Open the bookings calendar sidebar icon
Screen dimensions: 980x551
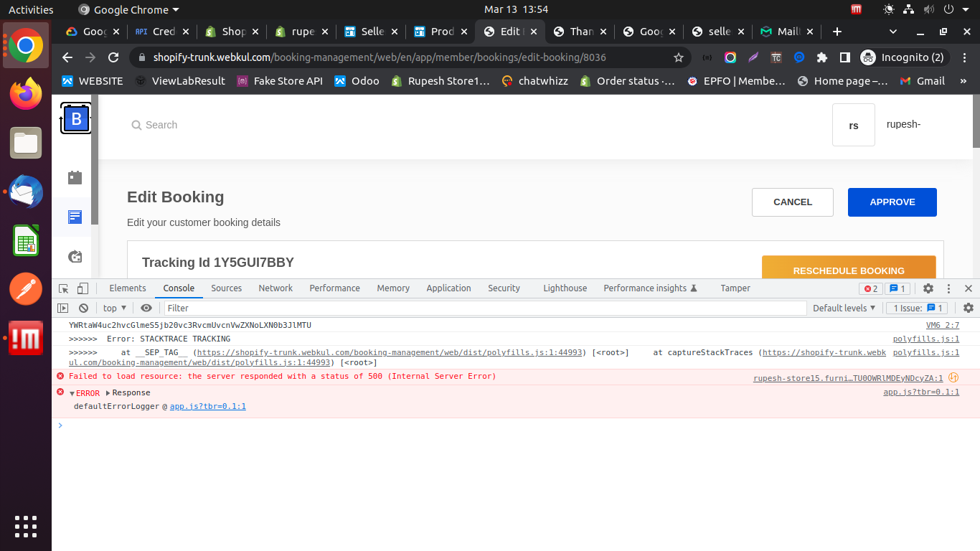pos(75,177)
